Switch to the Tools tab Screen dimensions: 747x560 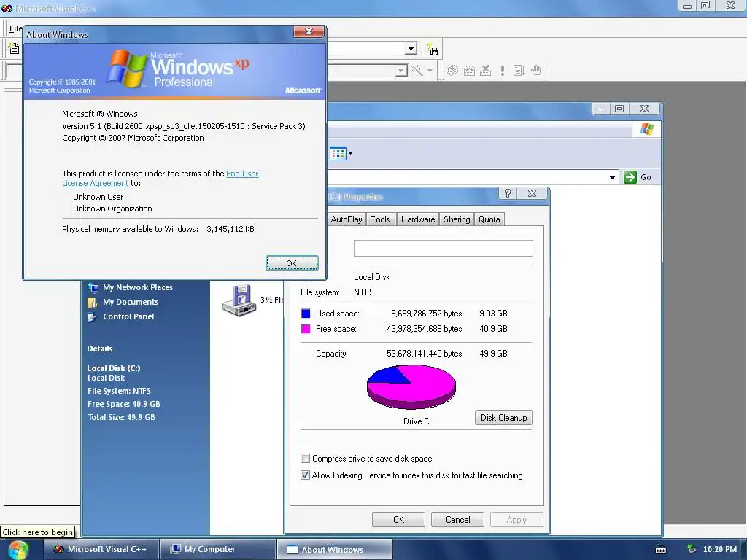point(380,219)
